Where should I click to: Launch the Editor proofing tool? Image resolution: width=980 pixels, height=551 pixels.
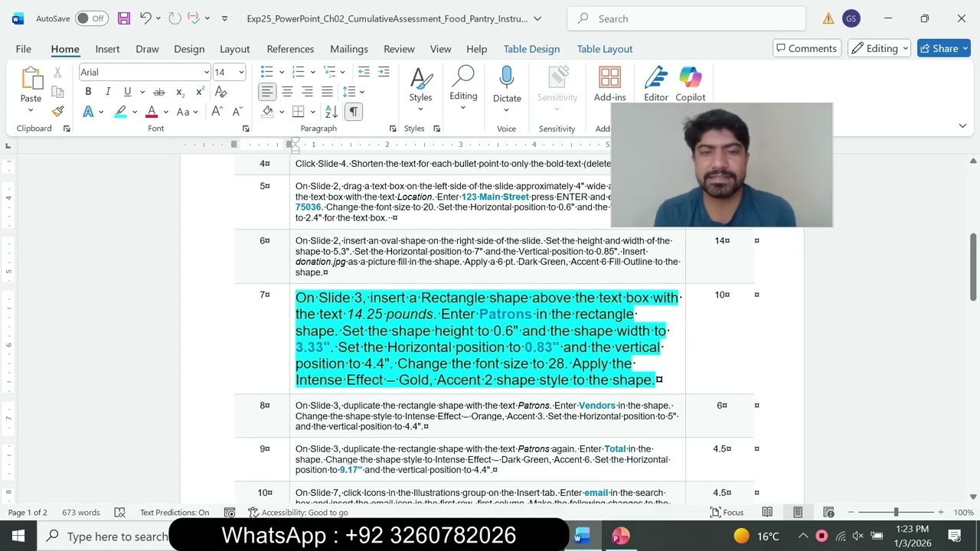[x=655, y=85]
